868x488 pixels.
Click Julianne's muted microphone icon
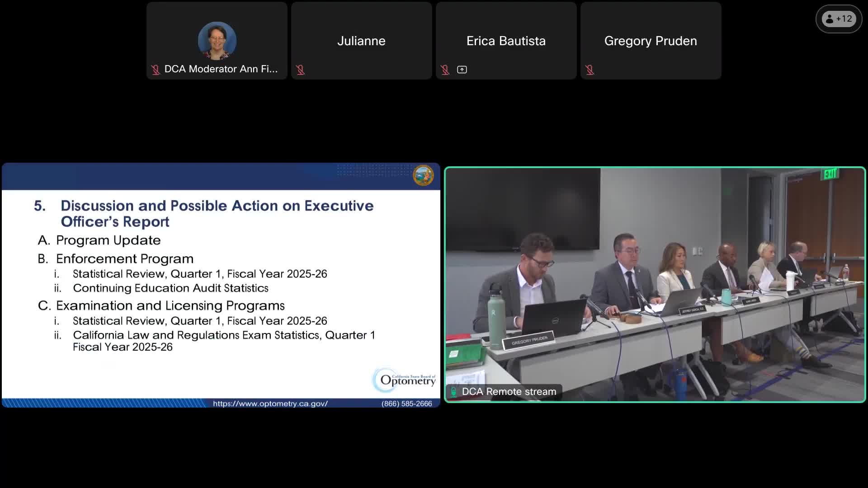point(300,70)
